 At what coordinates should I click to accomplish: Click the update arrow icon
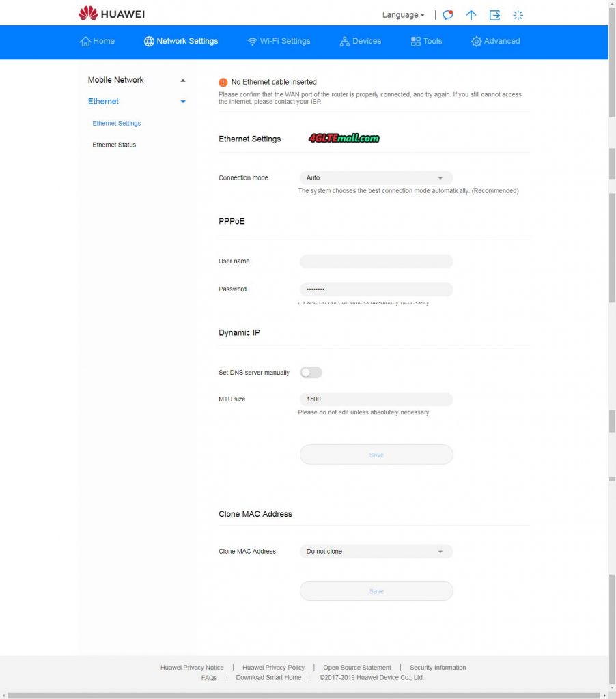(x=471, y=15)
